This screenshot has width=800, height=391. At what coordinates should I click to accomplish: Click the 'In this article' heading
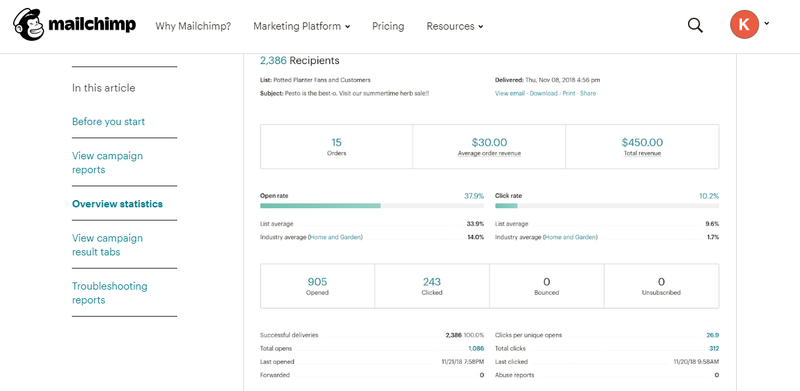click(104, 88)
